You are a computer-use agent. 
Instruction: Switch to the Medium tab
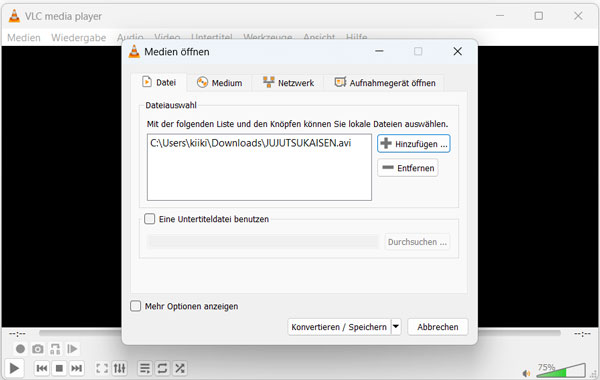(x=219, y=83)
